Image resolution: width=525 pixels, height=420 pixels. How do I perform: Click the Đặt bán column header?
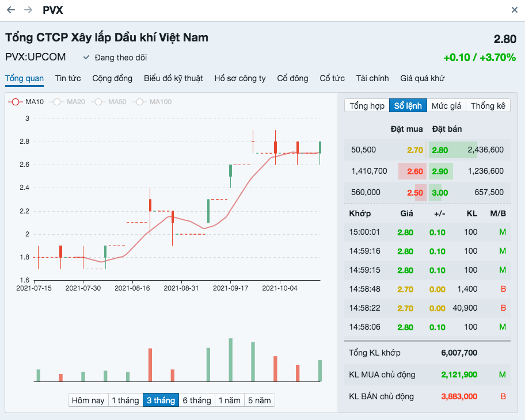tap(447, 129)
